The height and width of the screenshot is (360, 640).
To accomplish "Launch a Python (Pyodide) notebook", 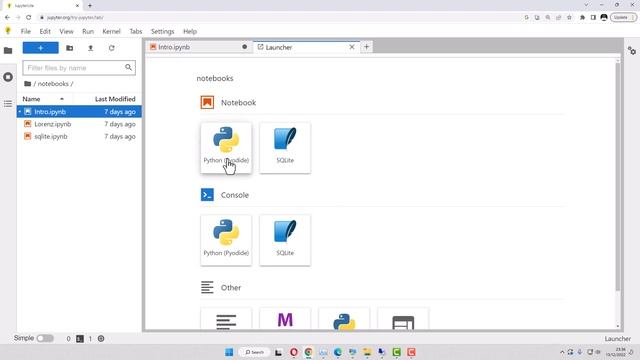I will [226, 148].
